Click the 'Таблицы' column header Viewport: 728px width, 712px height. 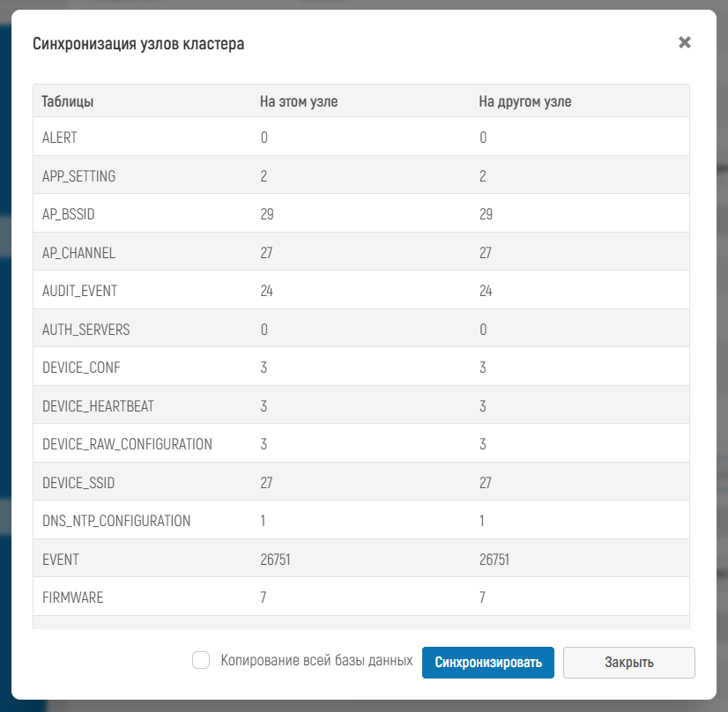pos(68,101)
